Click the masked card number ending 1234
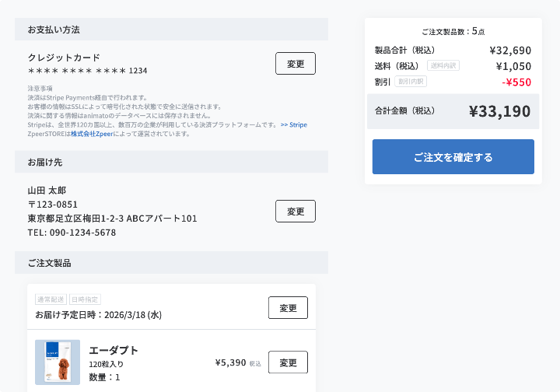 click(87, 71)
